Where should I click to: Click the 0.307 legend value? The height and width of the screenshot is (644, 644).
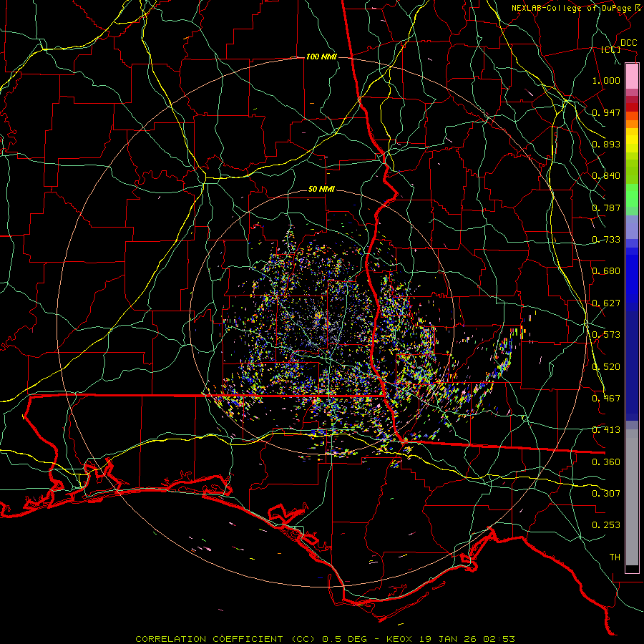tap(606, 494)
